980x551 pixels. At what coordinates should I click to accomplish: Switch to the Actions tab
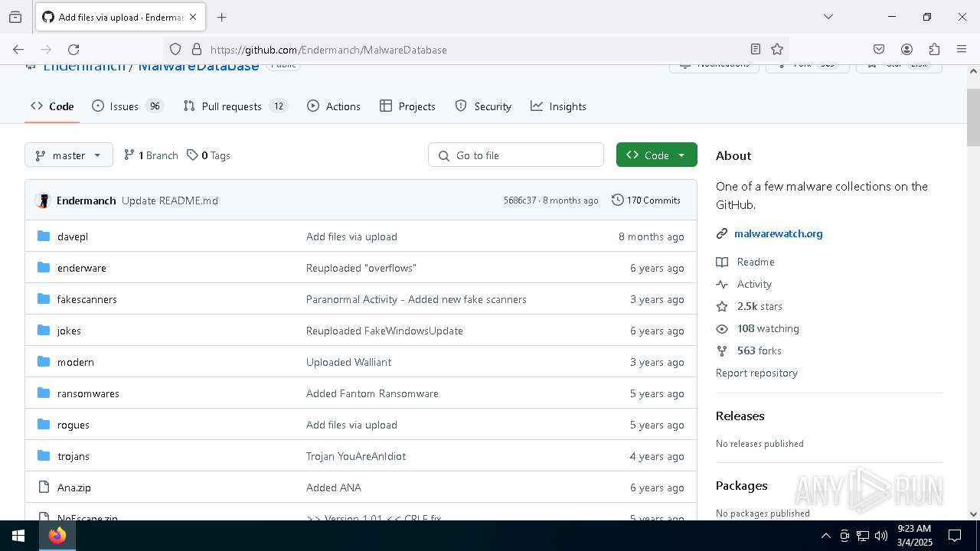tap(334, 106)
